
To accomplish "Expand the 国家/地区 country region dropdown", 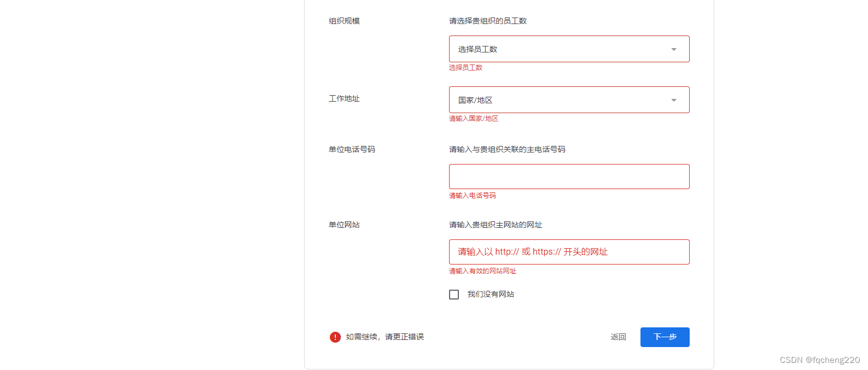I will click(x=569, y=99).
